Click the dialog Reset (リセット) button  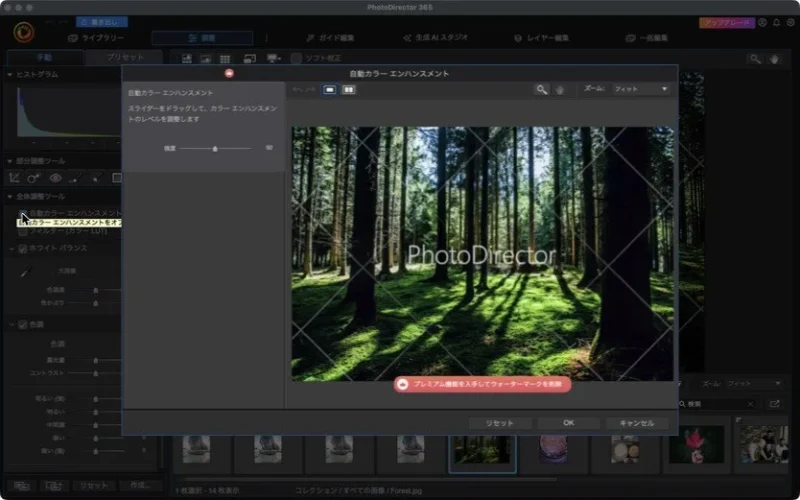point(499,423)
